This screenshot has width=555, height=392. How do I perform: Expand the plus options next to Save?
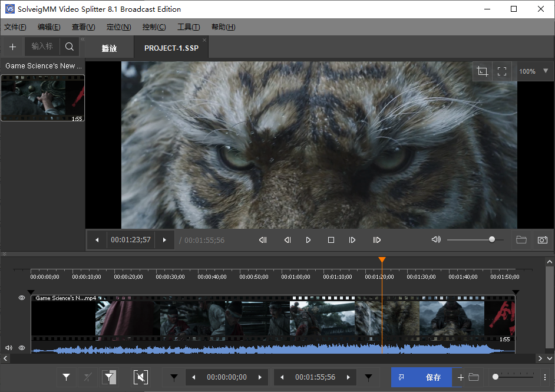pos(461,377)
